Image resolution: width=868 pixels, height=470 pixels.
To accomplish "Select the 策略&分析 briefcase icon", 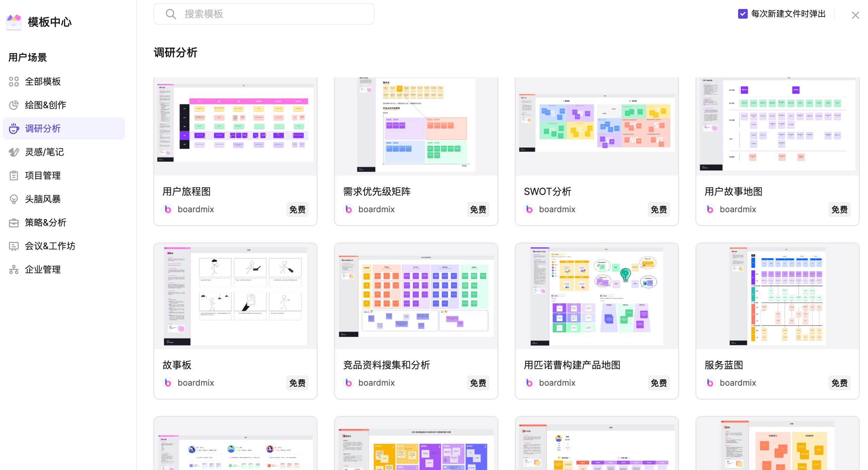I will pyautogui.click(x=14, y=223).
